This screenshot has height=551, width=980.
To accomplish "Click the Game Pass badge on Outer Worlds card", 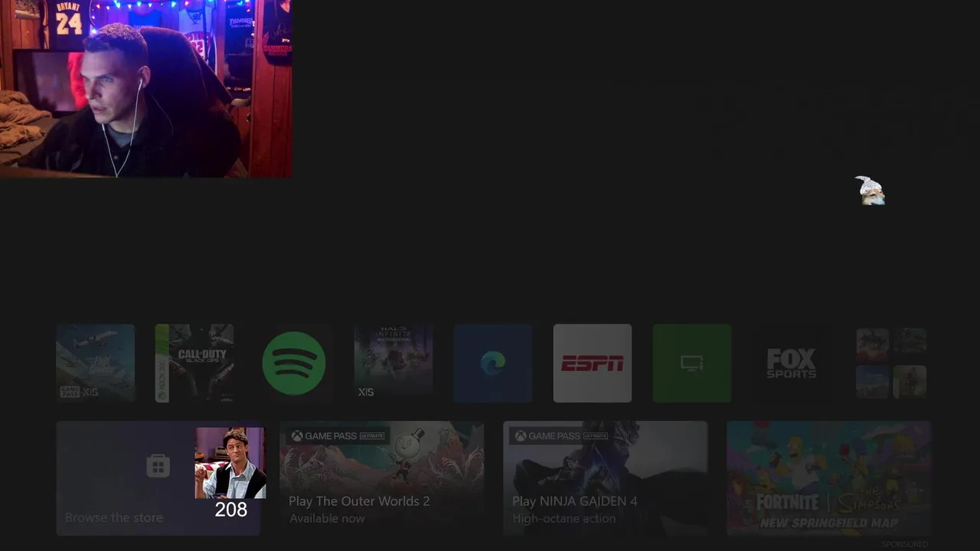I will coord(338,436).
